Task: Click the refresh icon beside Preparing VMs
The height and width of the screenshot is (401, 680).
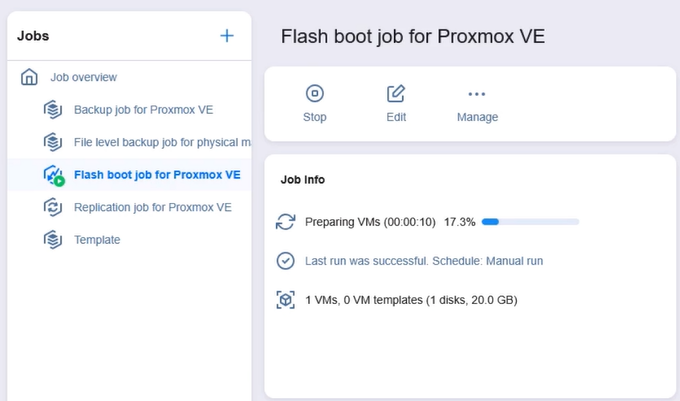Action: click(286, 222)
